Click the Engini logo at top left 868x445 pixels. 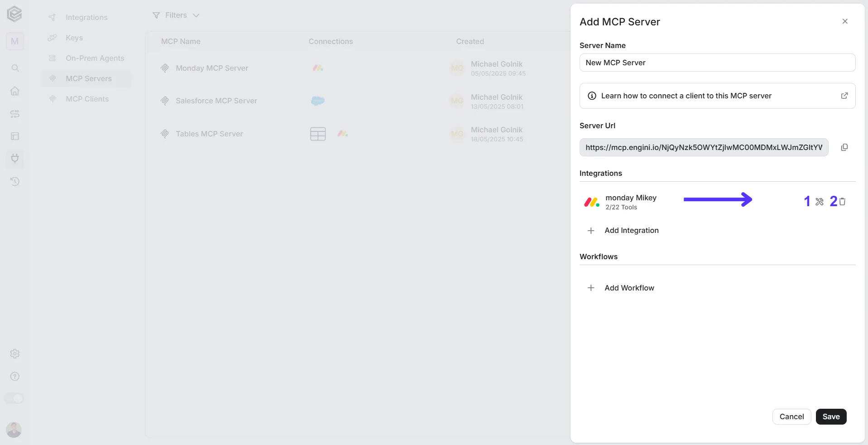pos(14,14)
